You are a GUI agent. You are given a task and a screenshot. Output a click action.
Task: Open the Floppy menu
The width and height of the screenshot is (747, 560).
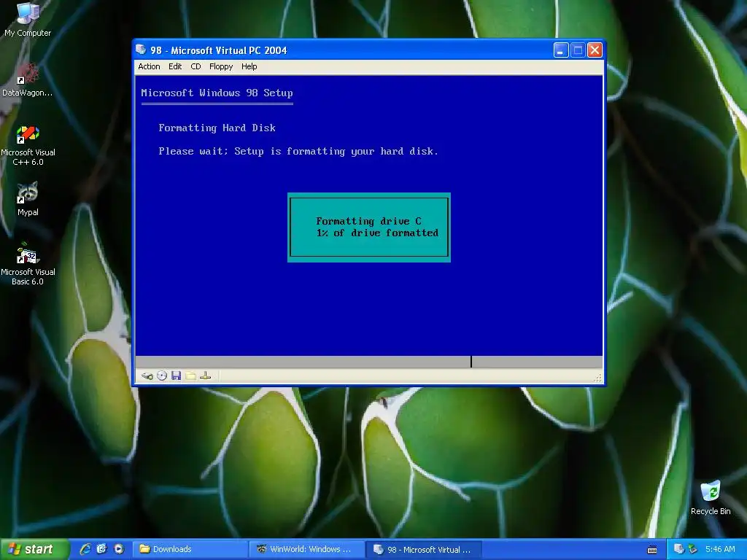point(221,66)
